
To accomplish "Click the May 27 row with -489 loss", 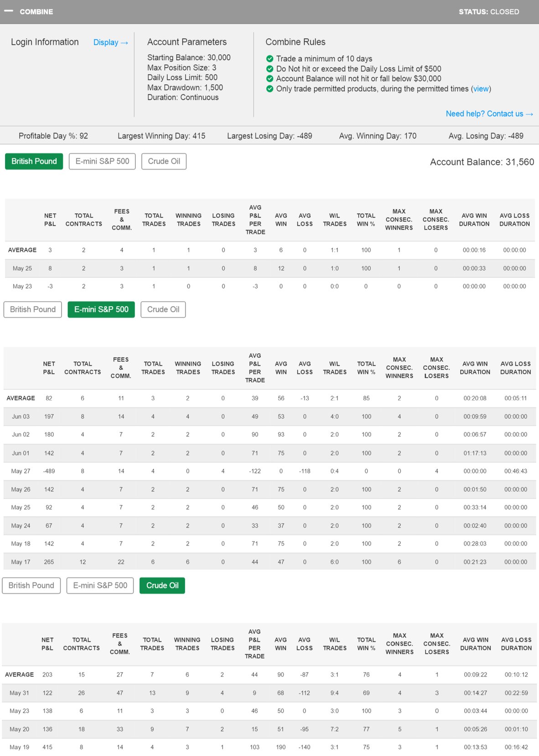I will (269, 471).
